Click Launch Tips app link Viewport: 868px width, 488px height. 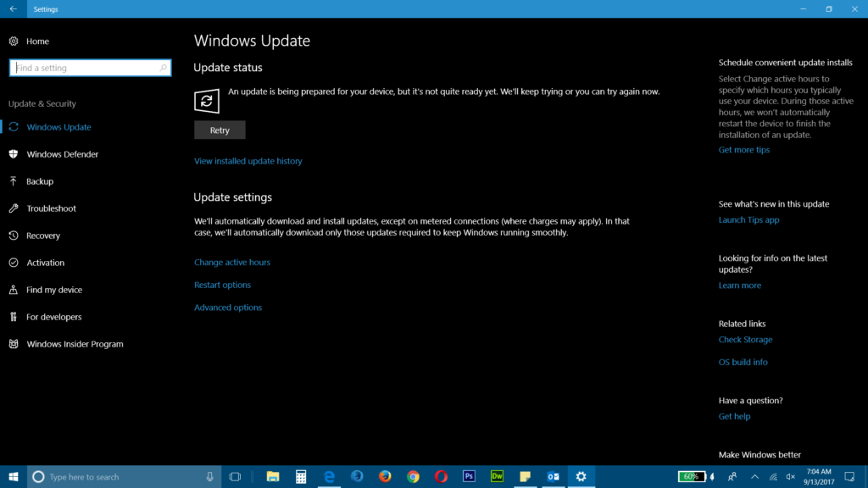(x=748, y=219)
